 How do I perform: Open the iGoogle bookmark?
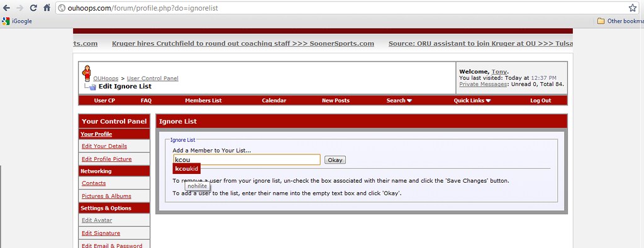tap(17, 21)
